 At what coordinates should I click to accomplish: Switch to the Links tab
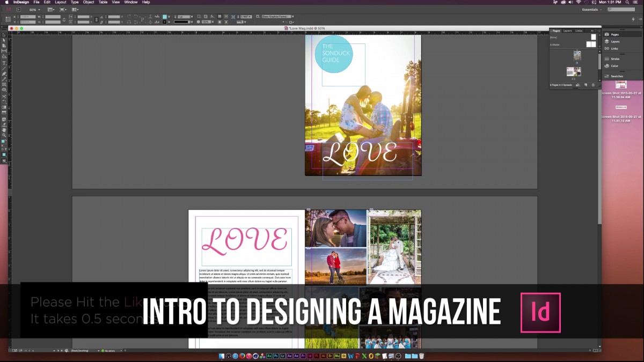point(579,31)
